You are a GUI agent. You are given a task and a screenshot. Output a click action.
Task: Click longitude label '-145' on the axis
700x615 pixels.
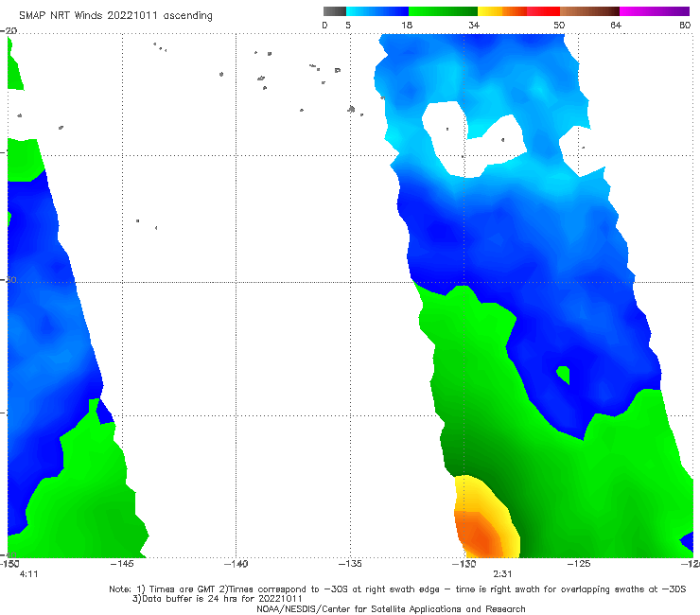point(122,564)
